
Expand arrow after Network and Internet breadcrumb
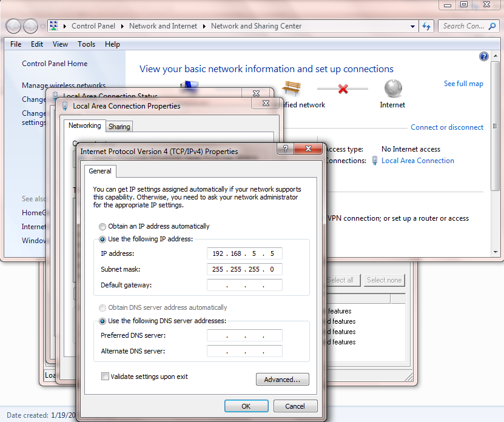204,26
